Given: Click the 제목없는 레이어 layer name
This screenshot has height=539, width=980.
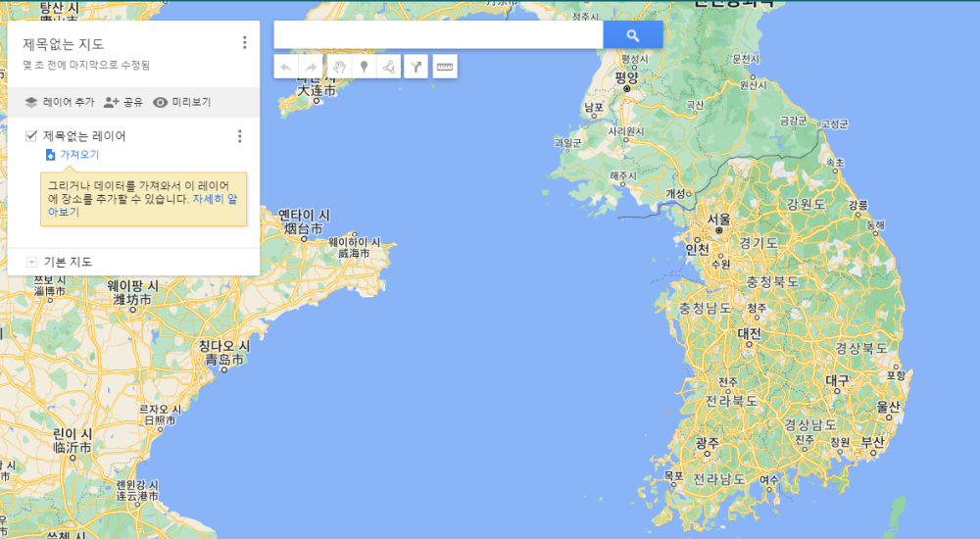Looking at the screenshot, I should coord(84,135).
